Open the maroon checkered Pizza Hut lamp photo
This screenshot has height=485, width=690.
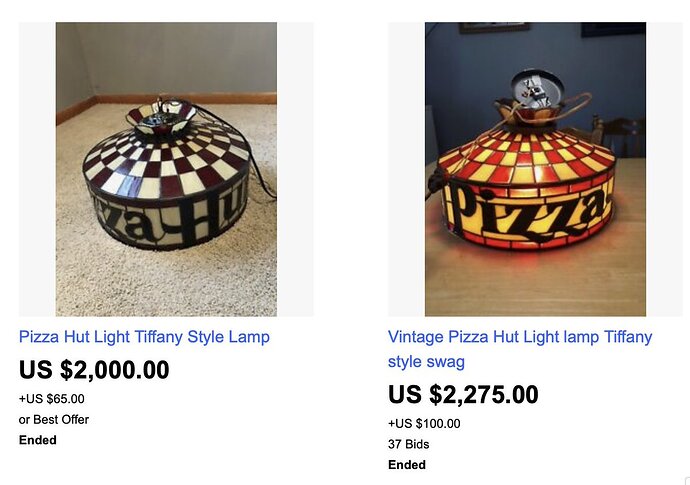point(166,169)
